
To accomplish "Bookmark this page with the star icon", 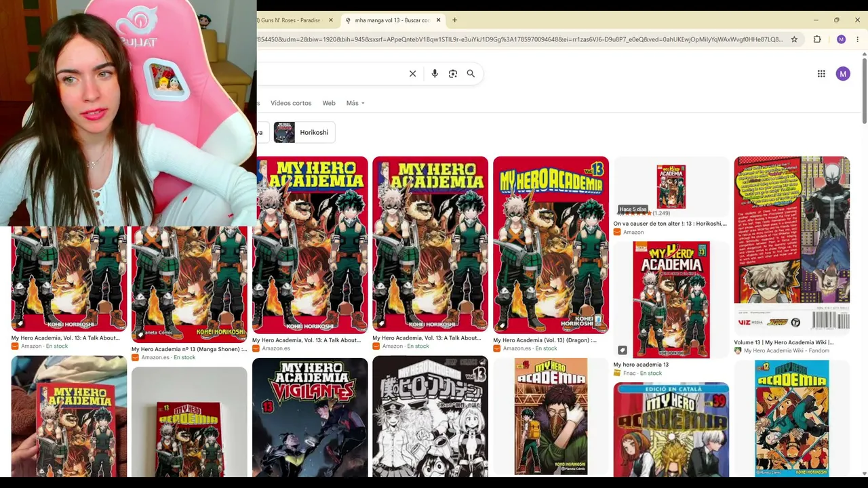I will tap(794, 39).
